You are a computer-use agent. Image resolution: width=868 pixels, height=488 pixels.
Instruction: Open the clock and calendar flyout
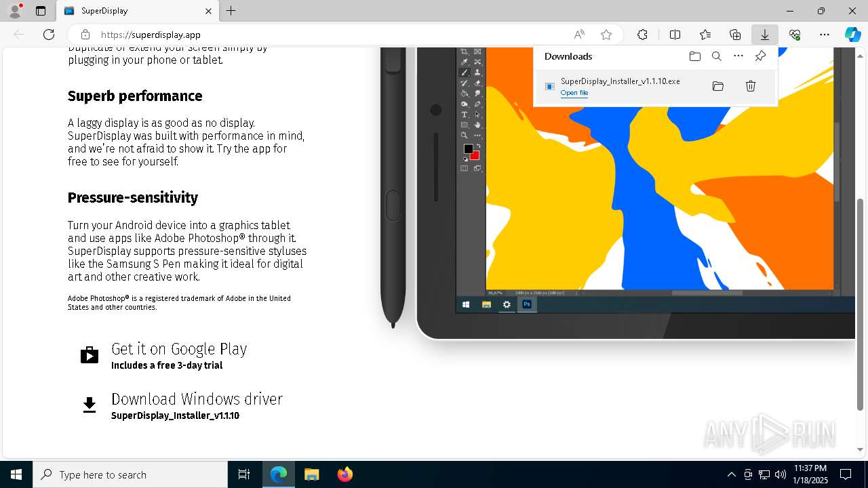click(810, 474)
